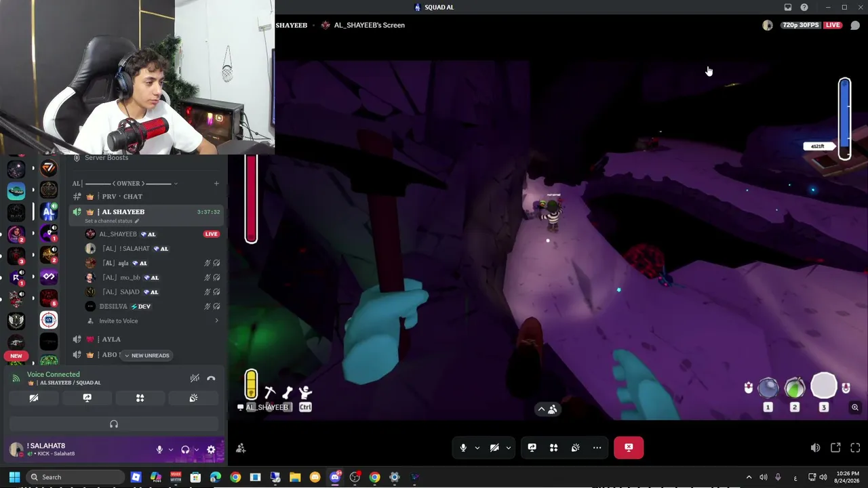Share your screen from the stream control bar
868x488 pixels.
[532, 447]
